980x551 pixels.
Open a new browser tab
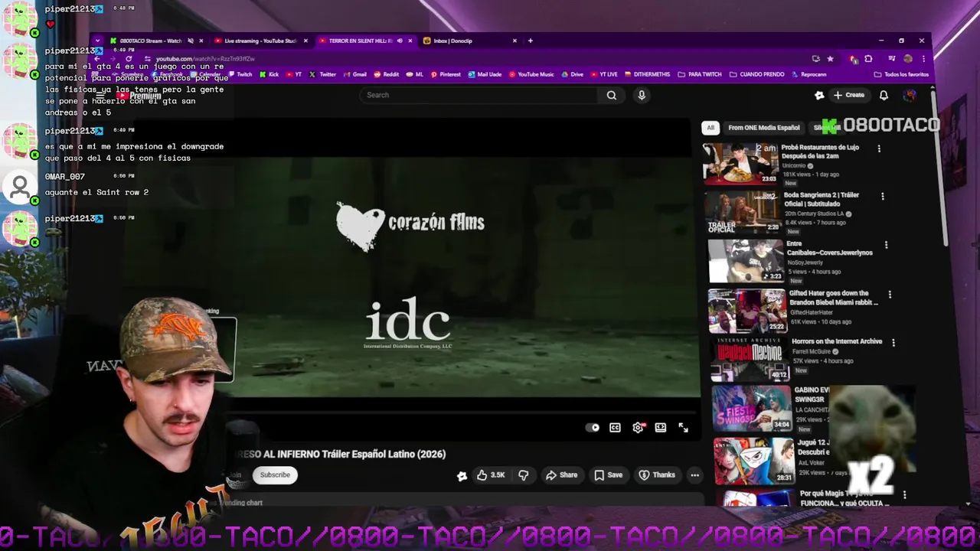531,41
